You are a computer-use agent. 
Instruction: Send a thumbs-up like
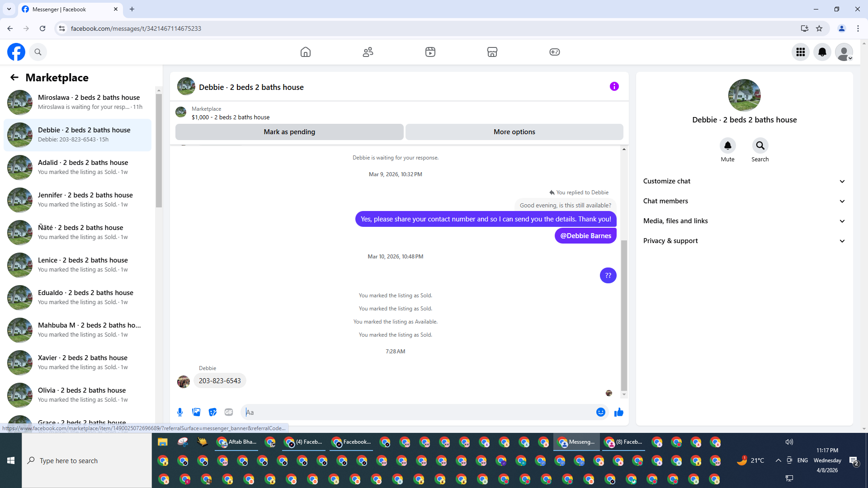point(619,412)
